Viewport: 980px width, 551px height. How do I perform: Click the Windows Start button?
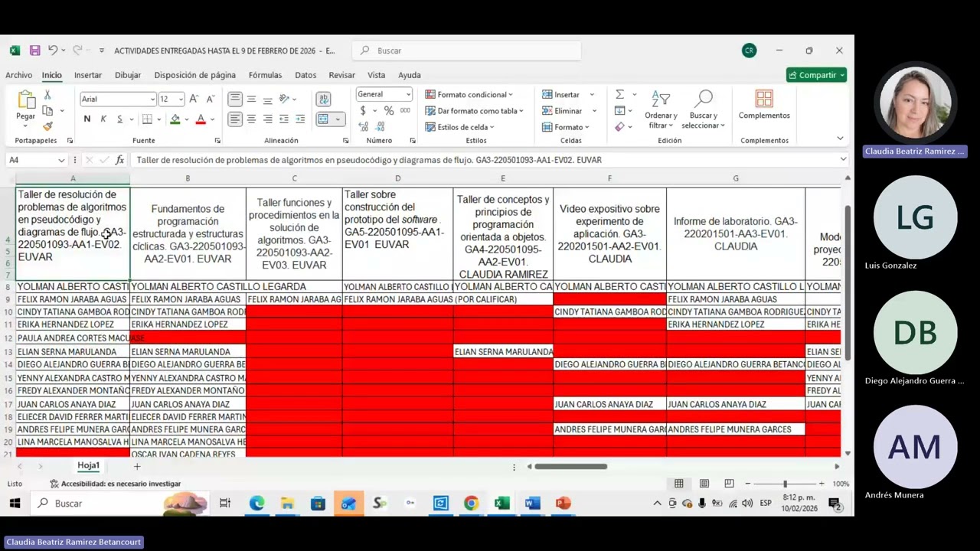15,503
